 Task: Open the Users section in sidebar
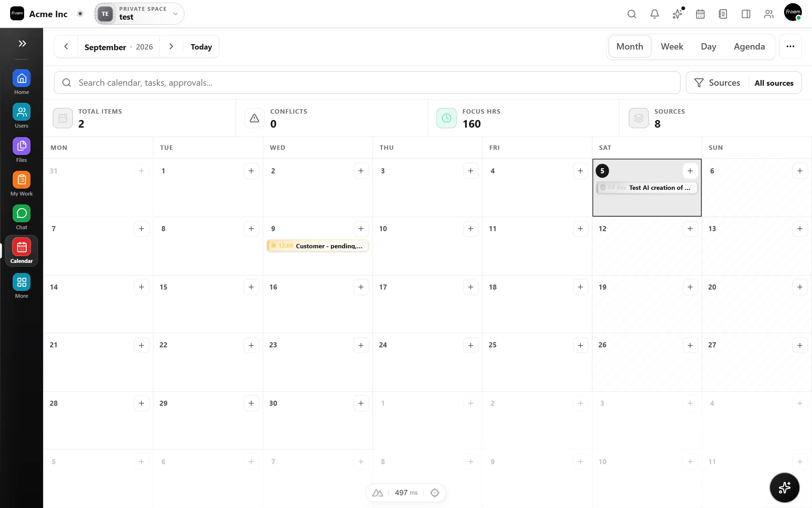click(x=22, y=116)
